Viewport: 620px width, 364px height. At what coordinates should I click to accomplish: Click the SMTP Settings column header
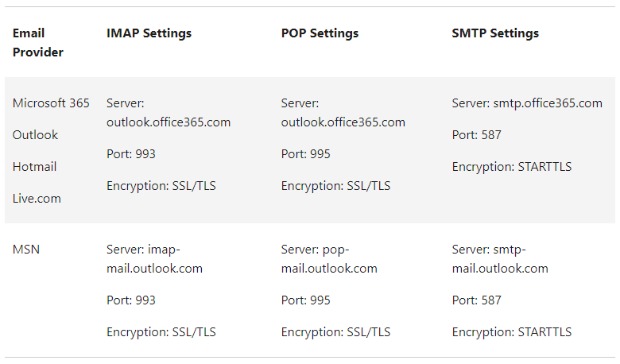pyautogui.click(x=495, y=33)
